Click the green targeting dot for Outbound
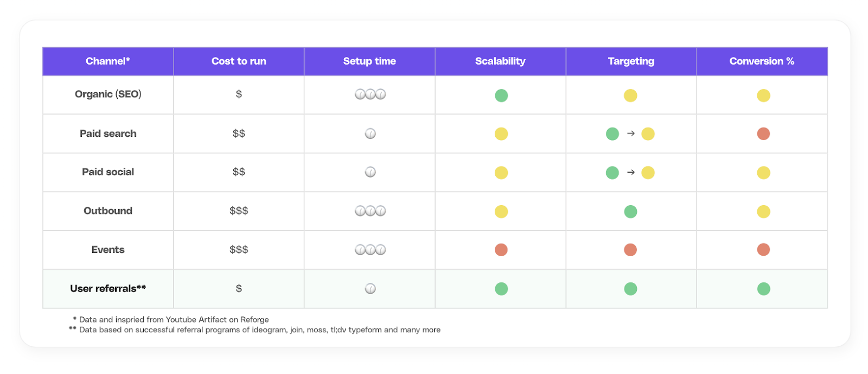This screenshot has width=868, height=374. [630, 211]
